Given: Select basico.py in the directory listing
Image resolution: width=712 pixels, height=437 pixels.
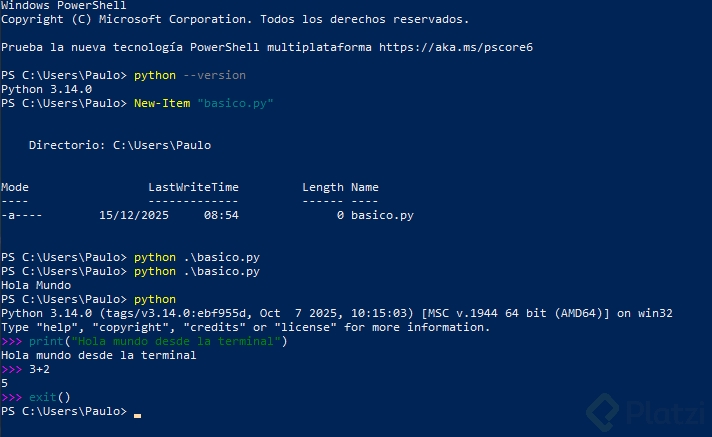Looking at the screenshot, I should click(x=382, y=215).
